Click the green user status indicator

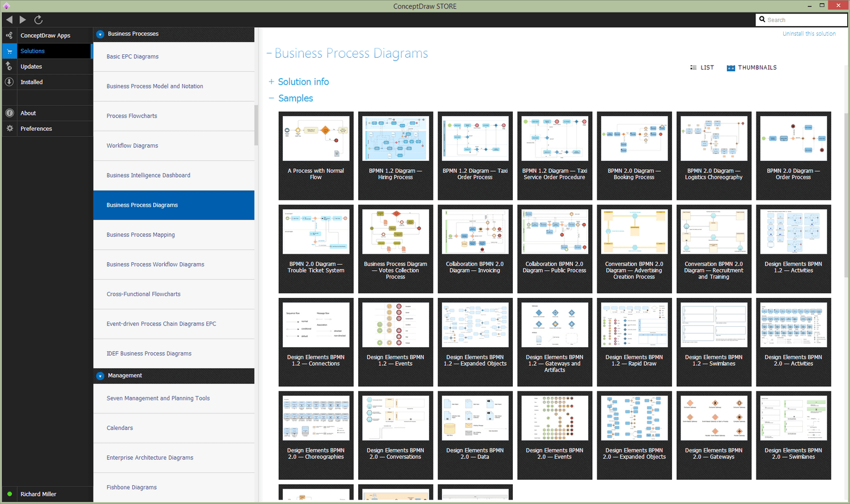click(x=10, y=494)
